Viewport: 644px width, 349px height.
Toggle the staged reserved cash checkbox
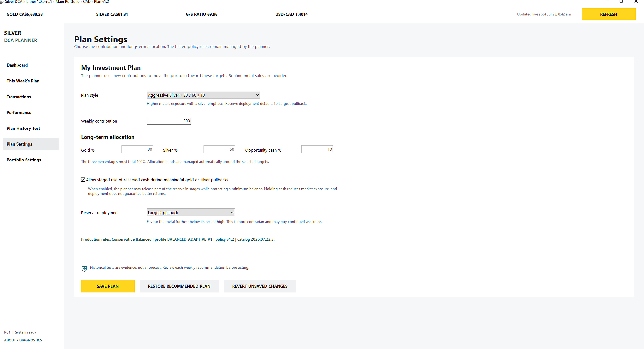83,180
